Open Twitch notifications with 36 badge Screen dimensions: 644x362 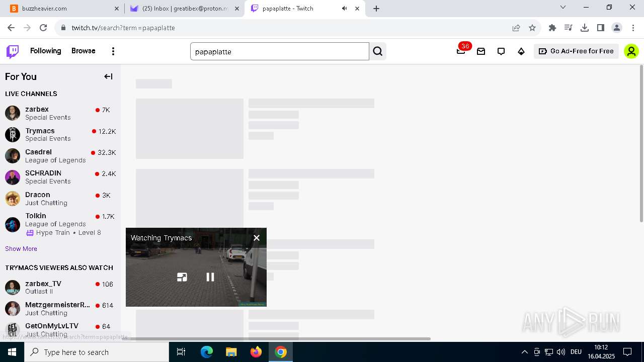point(461,51)
